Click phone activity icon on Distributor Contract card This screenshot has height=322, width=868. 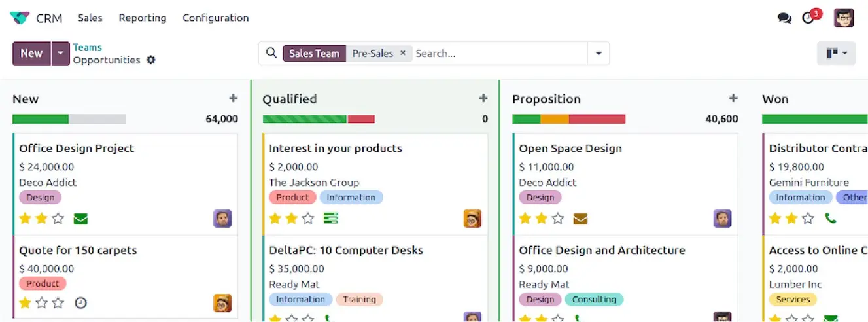[x=831, y=219]
